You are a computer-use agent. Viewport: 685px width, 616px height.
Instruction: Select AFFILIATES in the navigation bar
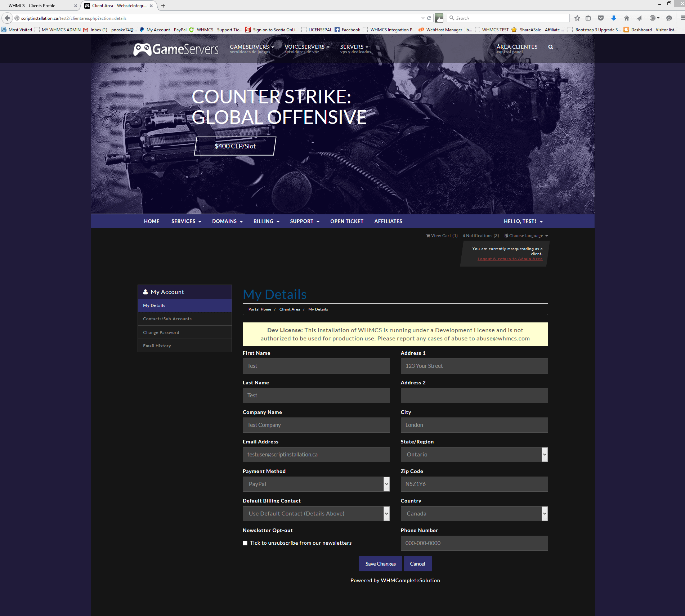pyautogui.click(x=388, y=221)
